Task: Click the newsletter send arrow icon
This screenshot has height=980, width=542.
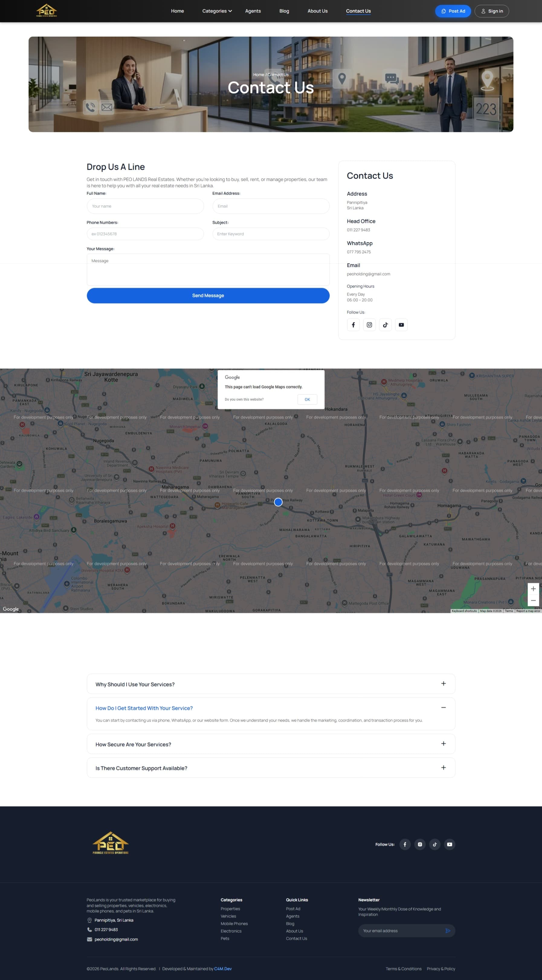Action: point(448,931)
